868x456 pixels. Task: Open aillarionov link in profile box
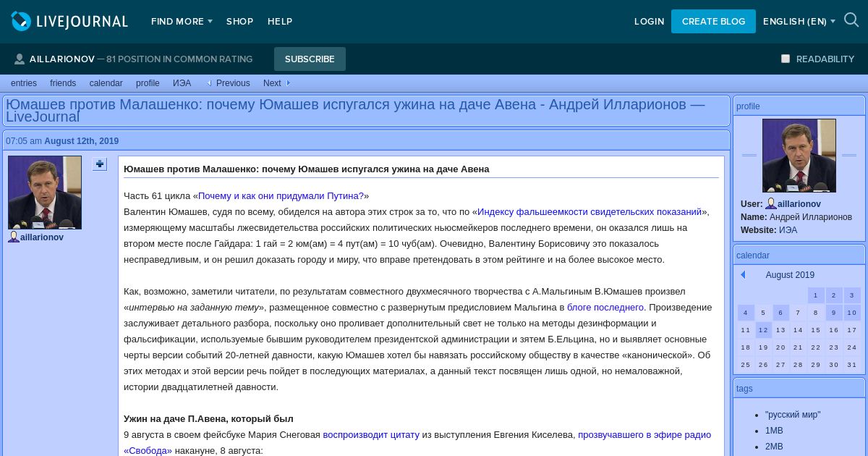(799, 204)
